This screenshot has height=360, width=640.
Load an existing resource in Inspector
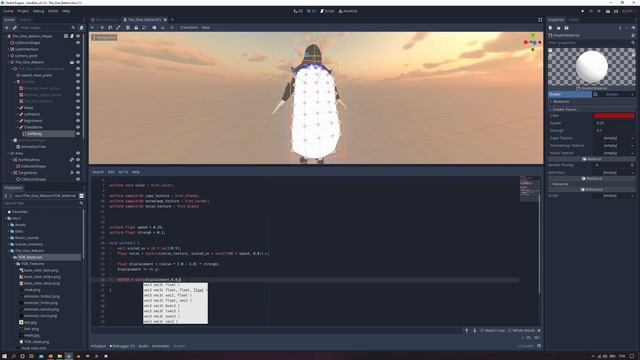tap(558, 28)
